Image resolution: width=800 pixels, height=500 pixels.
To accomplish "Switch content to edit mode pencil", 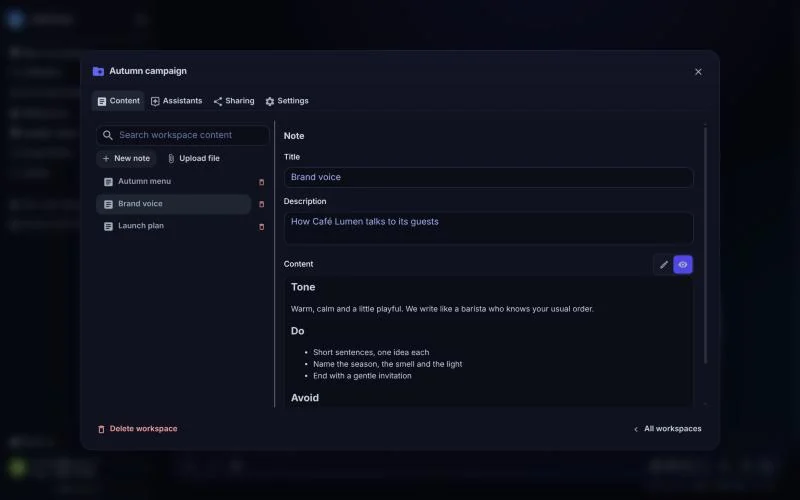I will [663, 265].
